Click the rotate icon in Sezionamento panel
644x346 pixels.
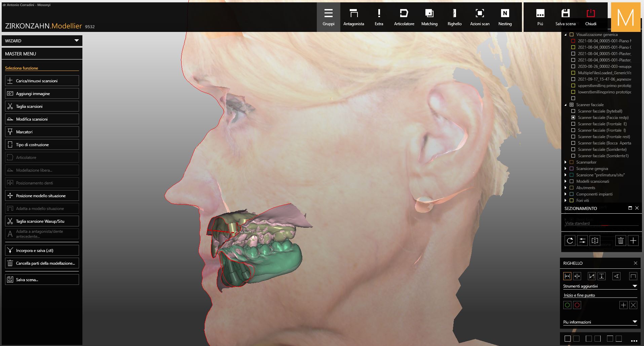point(570,241)
